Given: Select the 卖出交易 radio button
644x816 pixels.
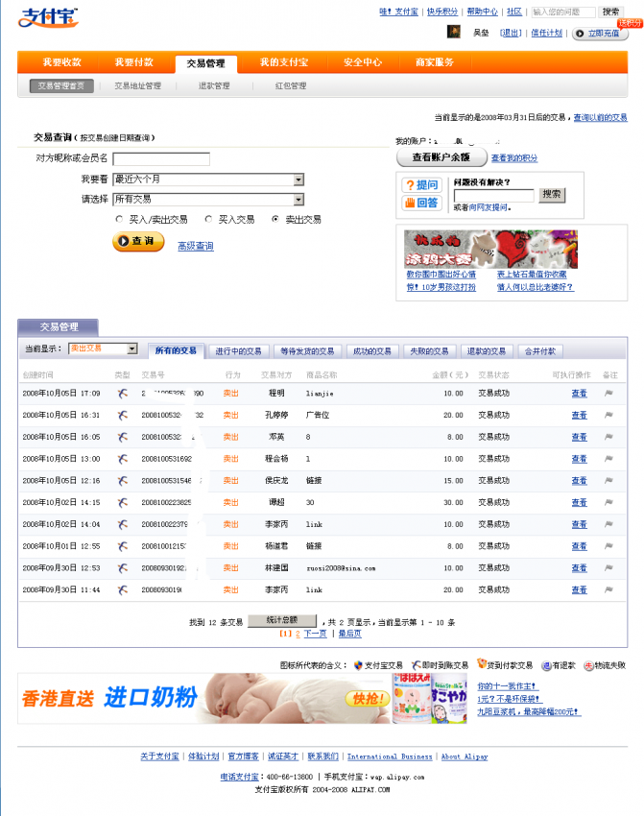Looking at the screenshot, I should [x=275, y=219].
